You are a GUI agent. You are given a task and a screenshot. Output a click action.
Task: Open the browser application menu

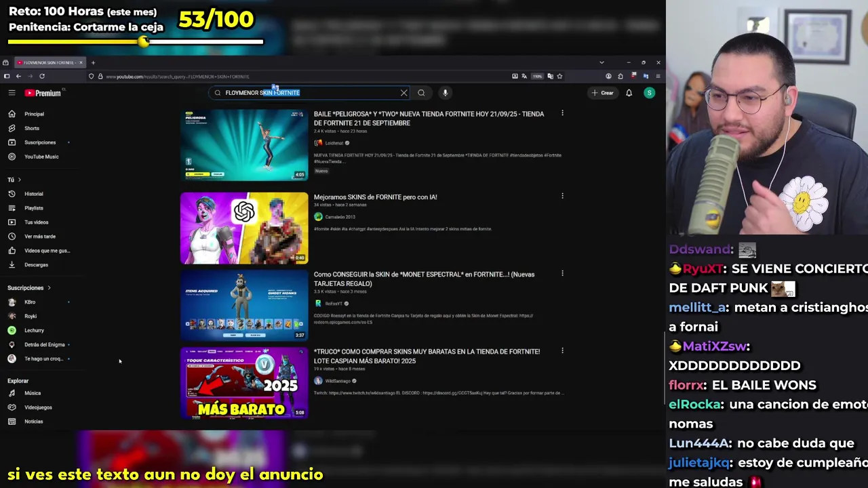pyautogui.click(x=657, y=76)
